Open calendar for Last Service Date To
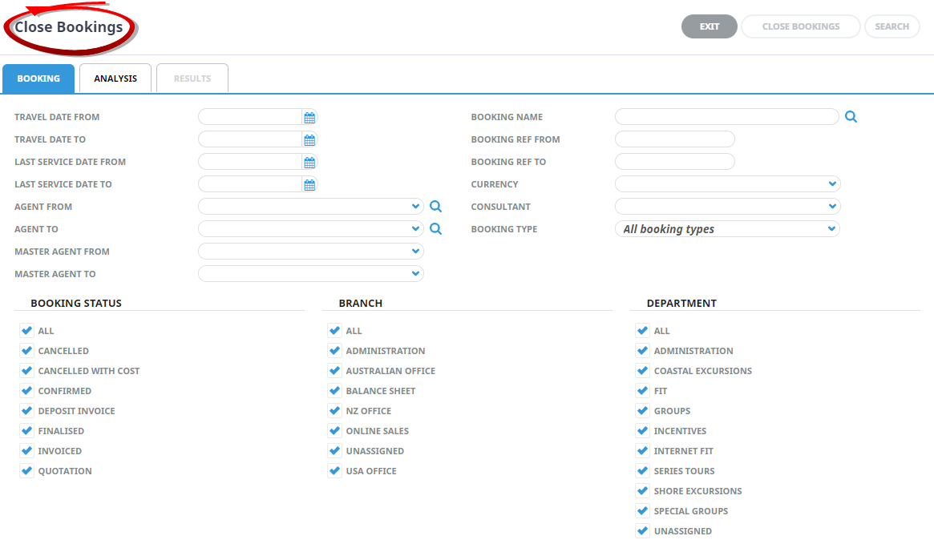This screenshot has width=934, height=560. pos(309,184)
